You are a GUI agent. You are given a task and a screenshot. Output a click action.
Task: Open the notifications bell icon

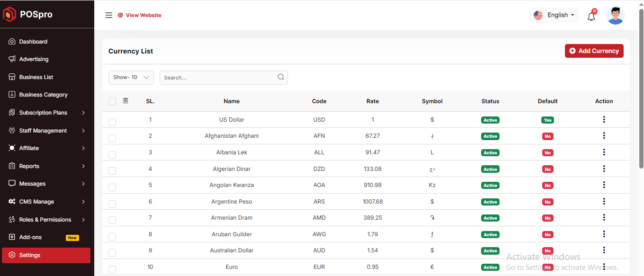click(x=591, y=17)
